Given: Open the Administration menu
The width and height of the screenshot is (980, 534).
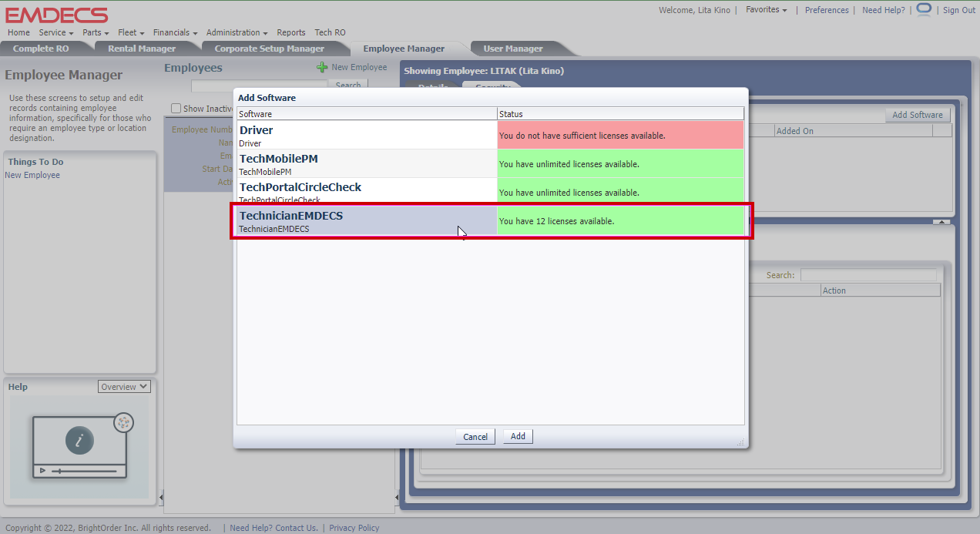Looking at the screenshot, I should (237, 32).
